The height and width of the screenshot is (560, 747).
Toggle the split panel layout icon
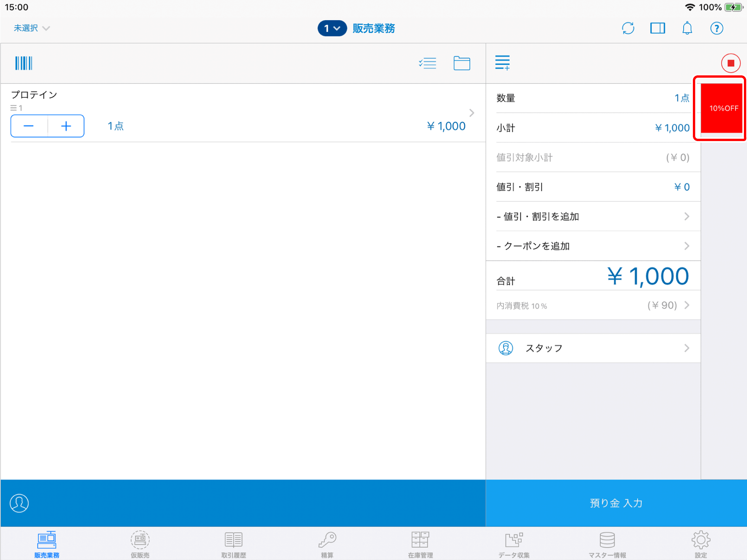(657, 28)
